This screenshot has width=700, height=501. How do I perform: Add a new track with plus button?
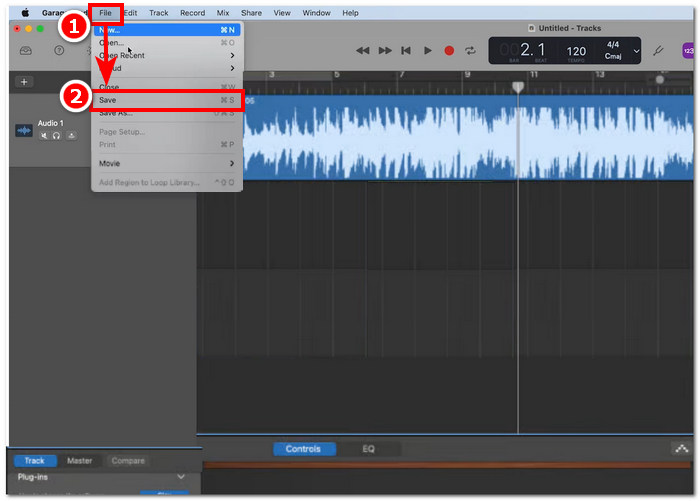(x=24, y=82)
